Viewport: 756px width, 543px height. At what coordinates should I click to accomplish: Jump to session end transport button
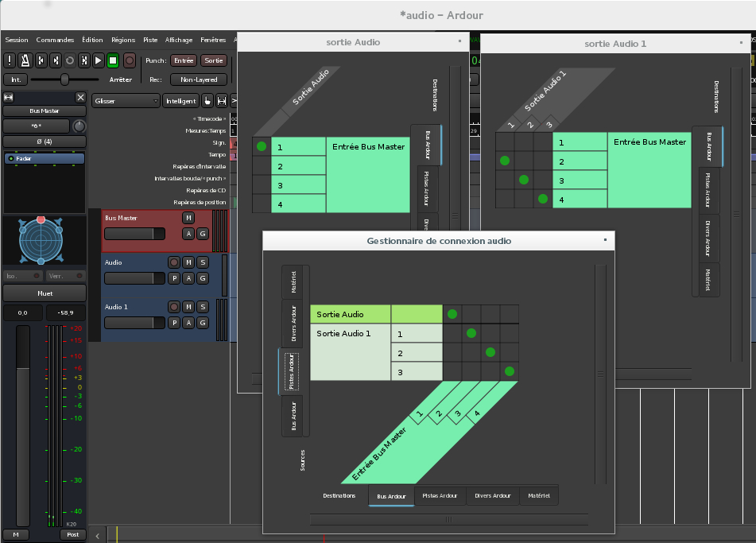[x=56, y=60]
